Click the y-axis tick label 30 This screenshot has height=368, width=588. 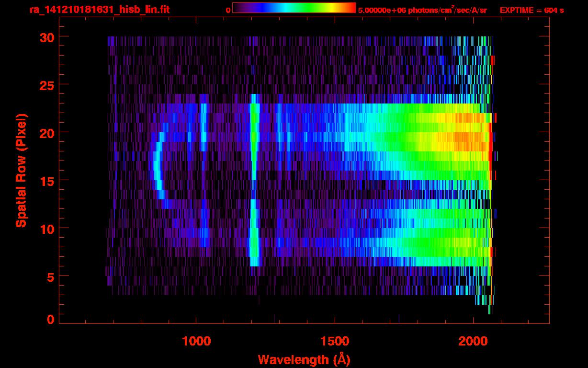point(46,37)
